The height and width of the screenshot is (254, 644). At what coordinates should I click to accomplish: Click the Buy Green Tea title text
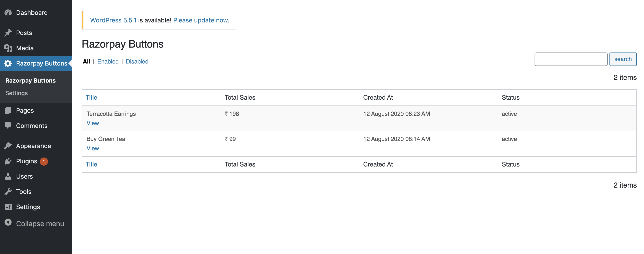coord(106,139)
